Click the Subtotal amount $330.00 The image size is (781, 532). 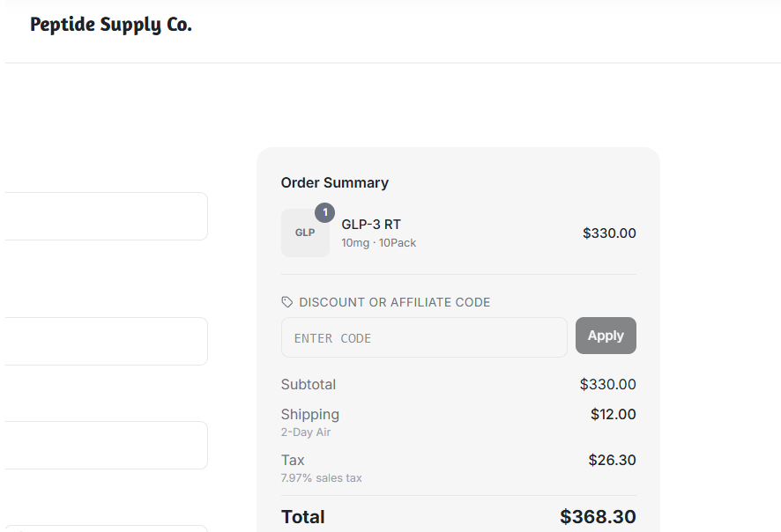click(x=607, y=384)
